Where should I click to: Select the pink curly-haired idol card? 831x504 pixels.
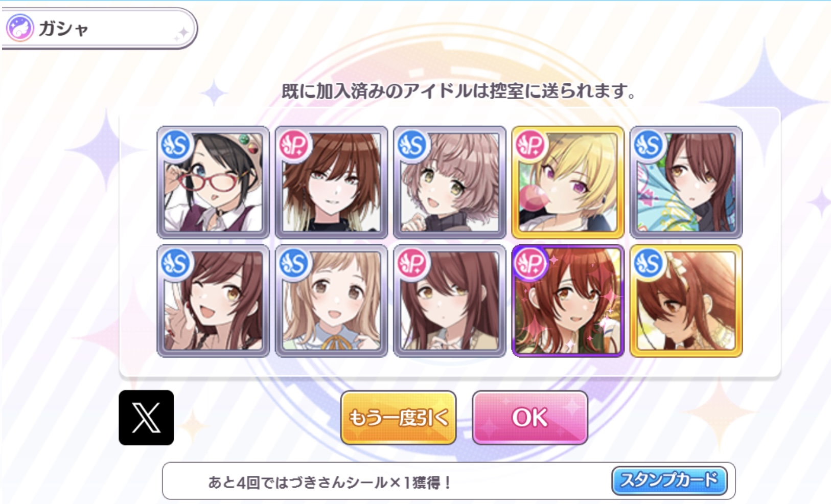coord(450,182)
